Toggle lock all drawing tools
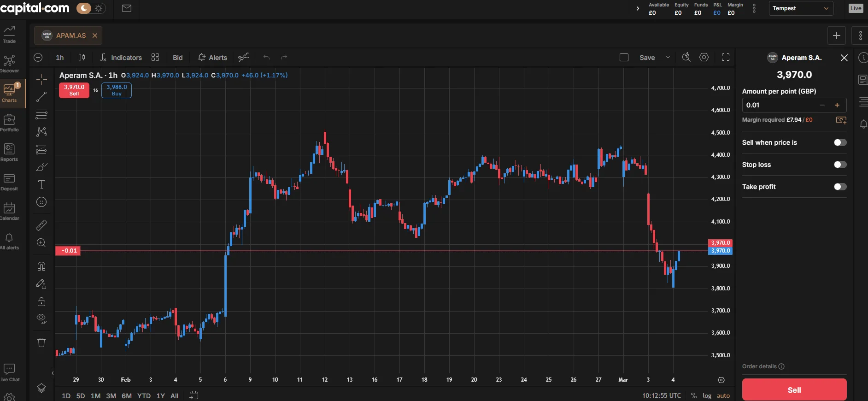 point(41,301)
